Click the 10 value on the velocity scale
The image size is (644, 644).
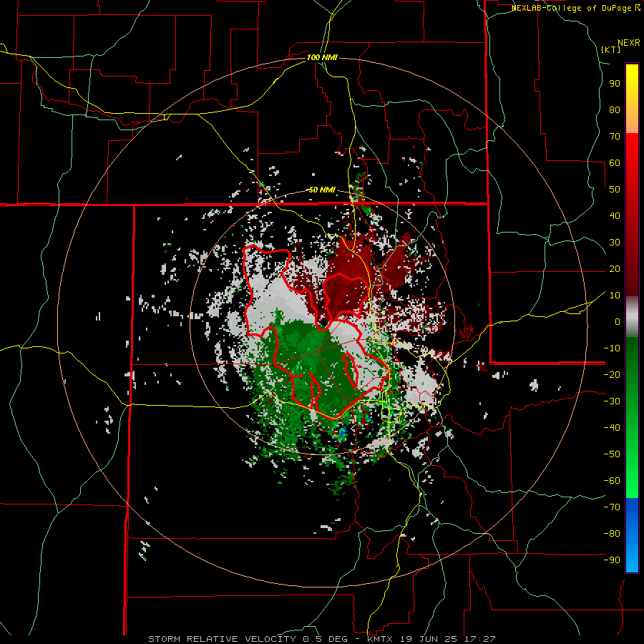615,296
